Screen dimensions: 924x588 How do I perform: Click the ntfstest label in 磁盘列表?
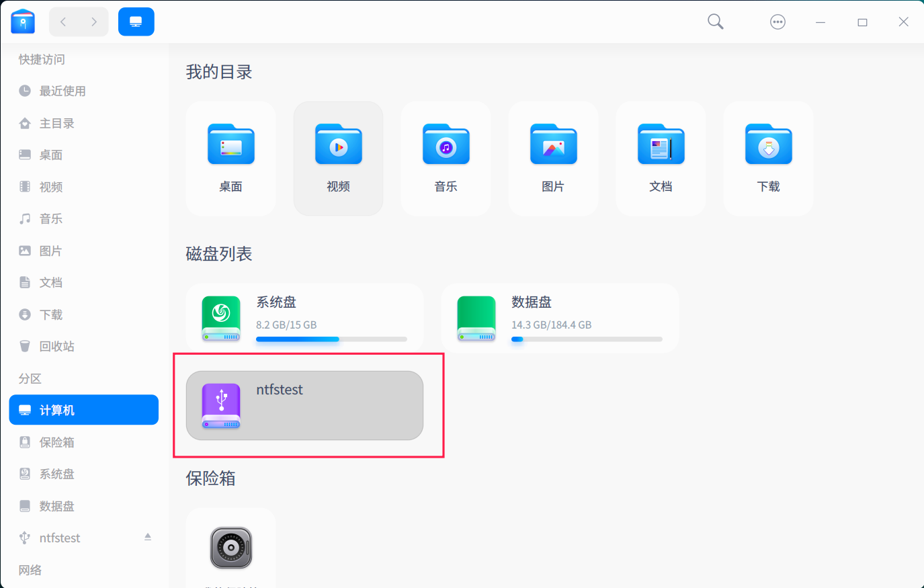(280, 390)
